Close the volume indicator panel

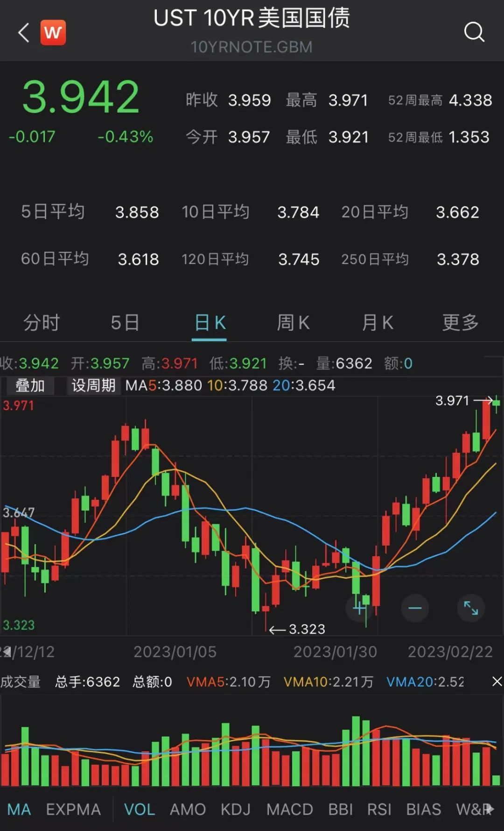(x=497, y=682)
